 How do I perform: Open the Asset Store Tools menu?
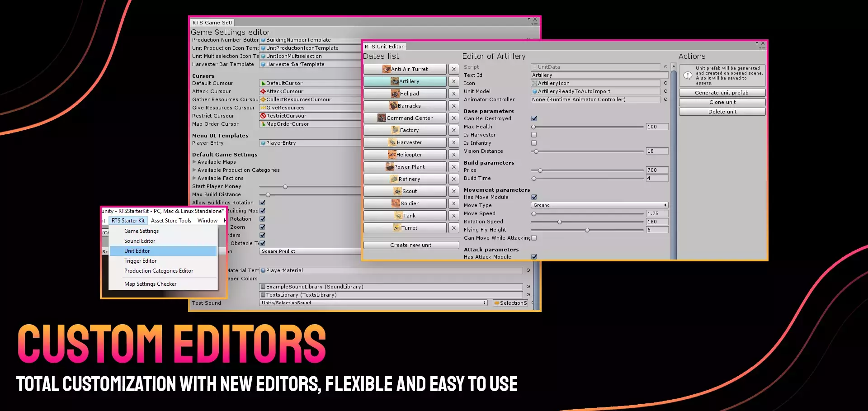[171, 221]
